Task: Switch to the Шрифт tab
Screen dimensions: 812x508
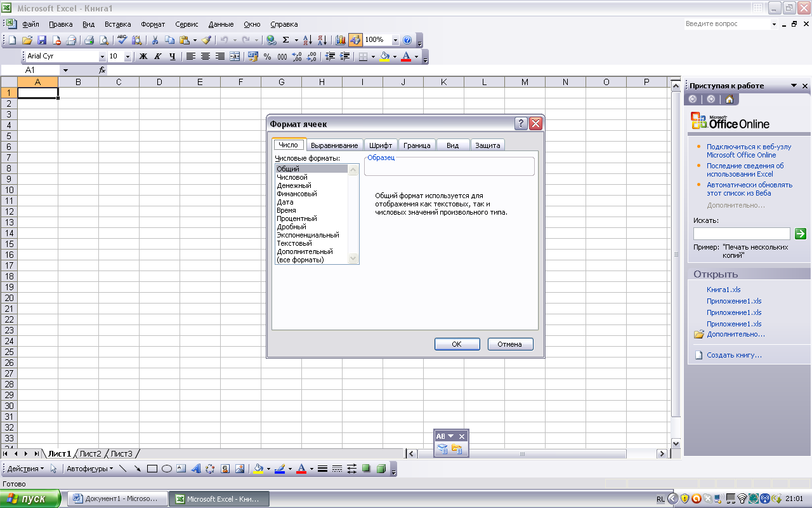Action: coord(381,145)
